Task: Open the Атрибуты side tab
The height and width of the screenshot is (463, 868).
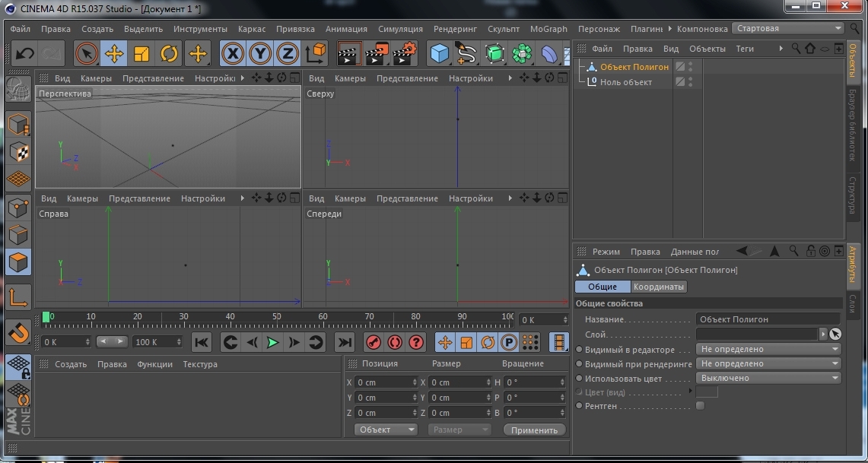Action: 853,265
